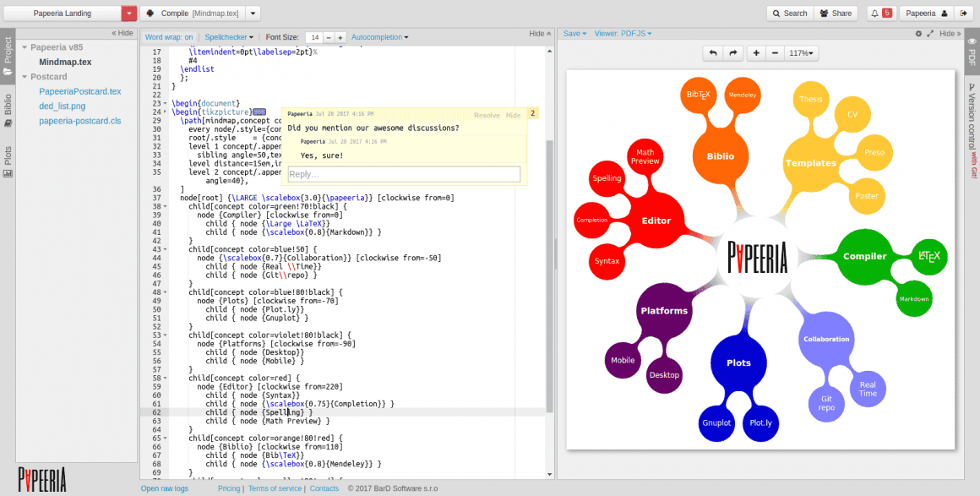Click the logout icon
980x496 pixels.
962,14
